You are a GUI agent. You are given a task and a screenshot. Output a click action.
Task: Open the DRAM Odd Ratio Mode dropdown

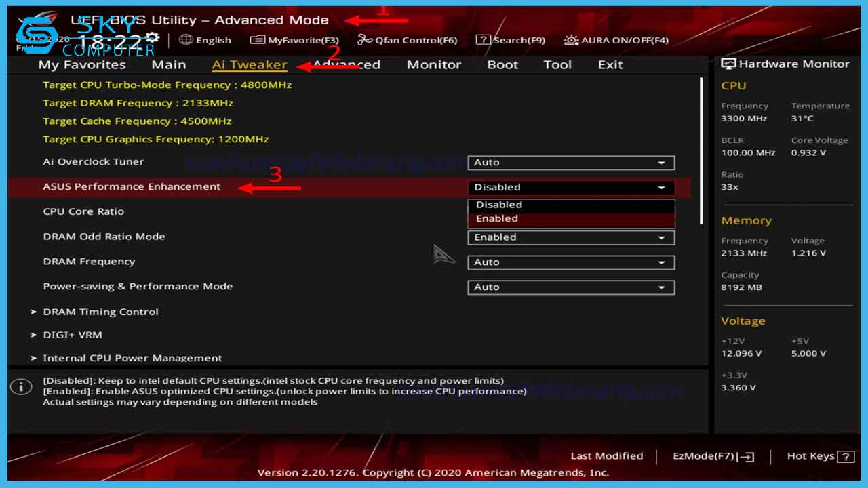click(x=571, y=237)
